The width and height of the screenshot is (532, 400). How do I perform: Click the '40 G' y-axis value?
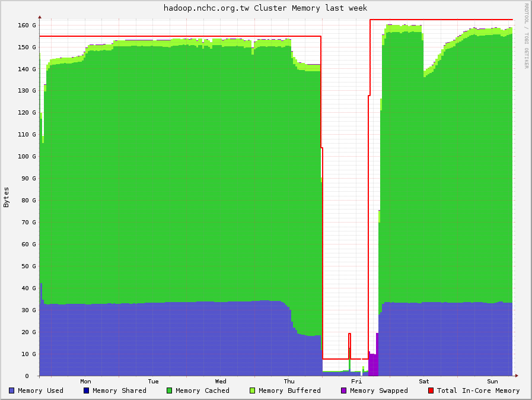[x=29, y=288]
